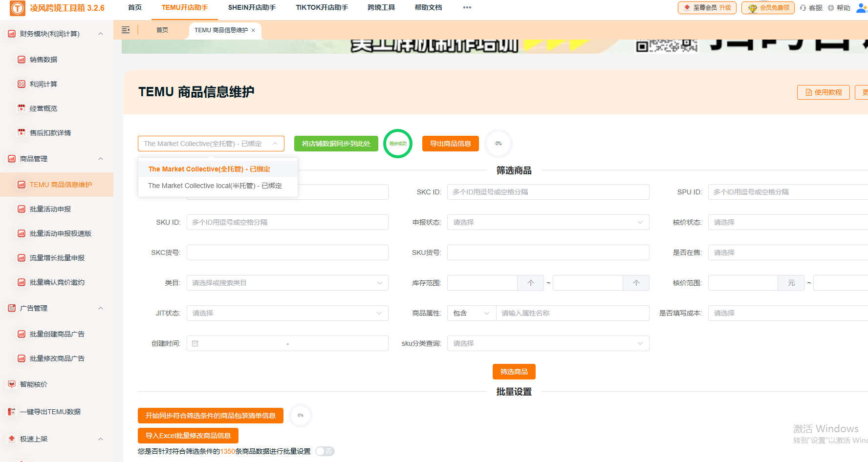Go to the 首页 tab
The width and height of the screenshot is (868, 462).
(x=162, y=30)
